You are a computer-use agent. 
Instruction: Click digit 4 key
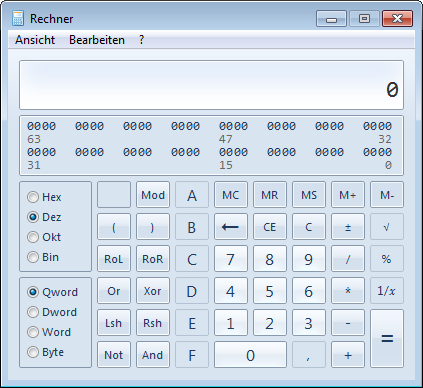pos(231,291)
